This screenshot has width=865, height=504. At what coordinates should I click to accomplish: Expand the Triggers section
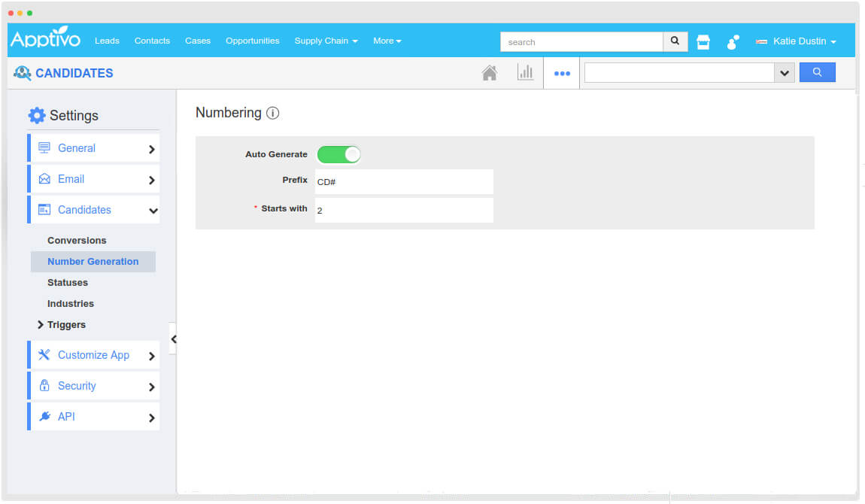[x=68, y=324]
